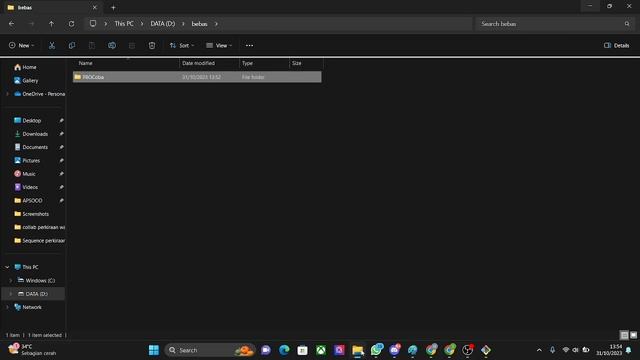This screenshot has width=640, height=360.
Task: Select the PBOCoba folder row
Action: [197, 77]
